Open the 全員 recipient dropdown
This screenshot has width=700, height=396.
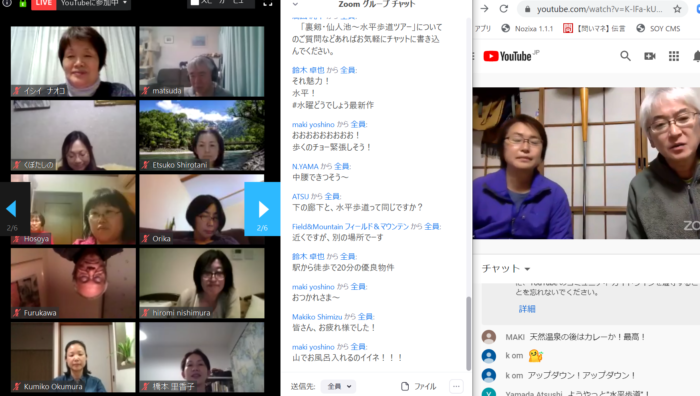(x=338, y=386)
